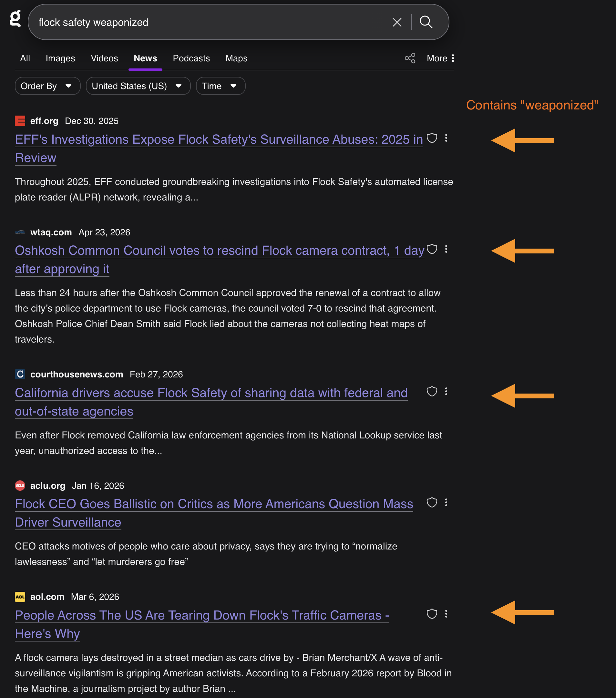
Task: Open California drivers accuse Flock Safety article
Action: [211, 402]
